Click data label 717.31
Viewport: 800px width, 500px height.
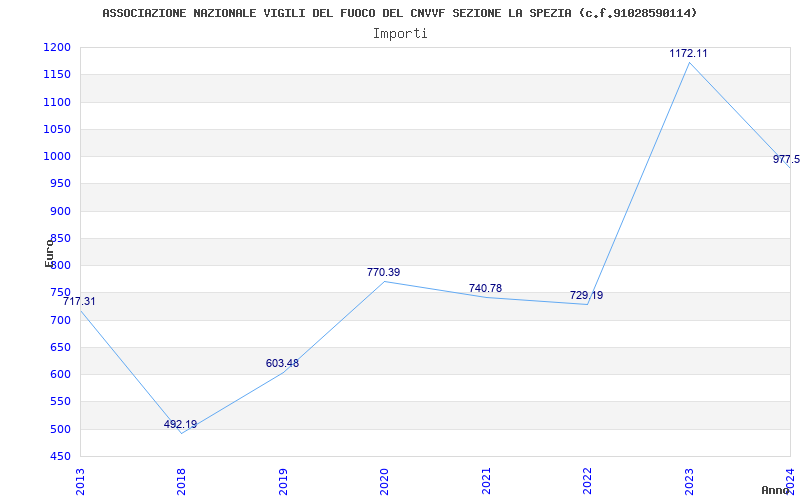(79, 302)
